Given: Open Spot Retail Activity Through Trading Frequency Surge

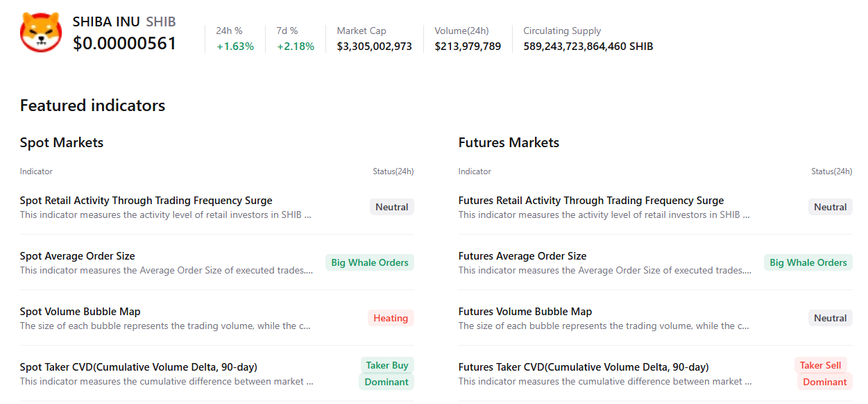Looking at the screenshot, I should [x=146, y=201].
